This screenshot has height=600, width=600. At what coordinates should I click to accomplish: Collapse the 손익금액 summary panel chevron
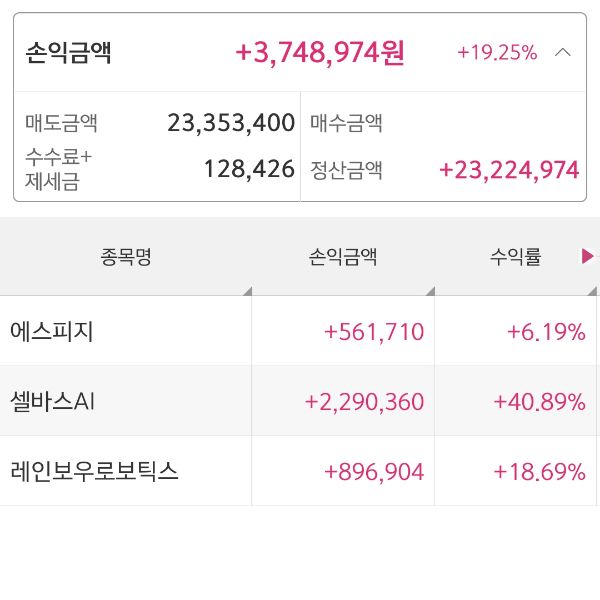tap(563, 52)
